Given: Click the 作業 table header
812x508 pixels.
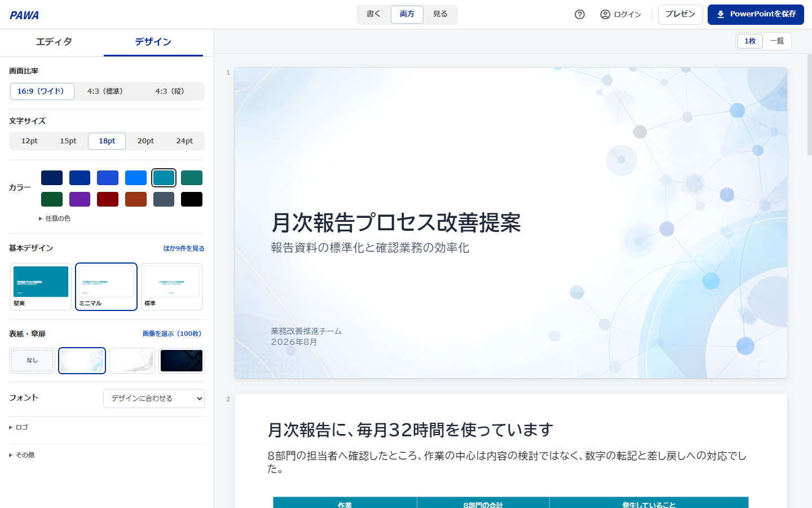Looking at the screenshot, I should (345, 503).
